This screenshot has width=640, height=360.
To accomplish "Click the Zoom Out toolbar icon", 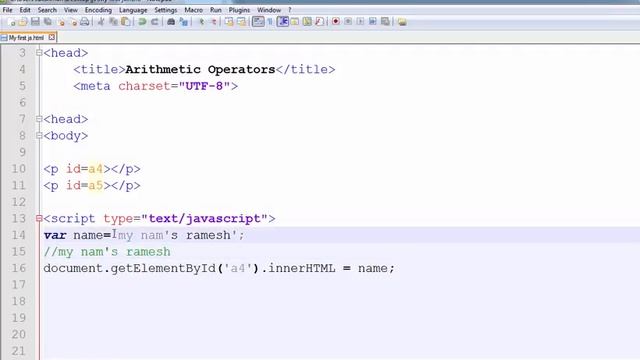I will 213,22.
